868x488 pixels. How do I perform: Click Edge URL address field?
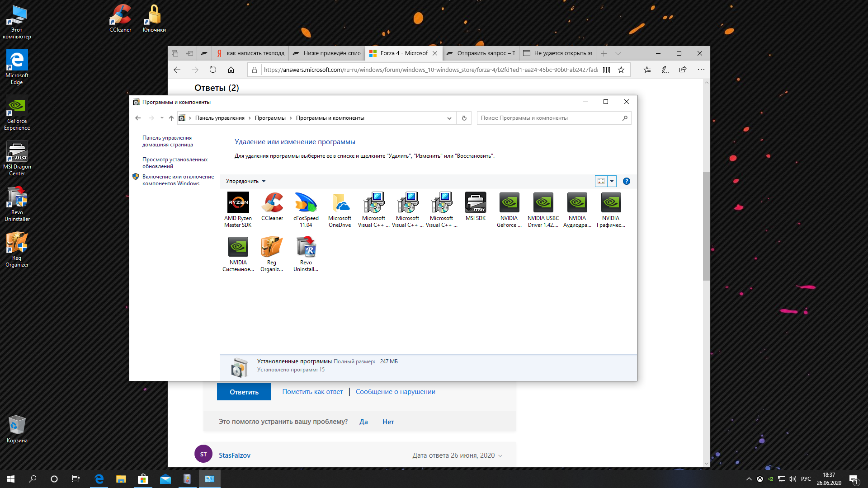click(430, 70)
